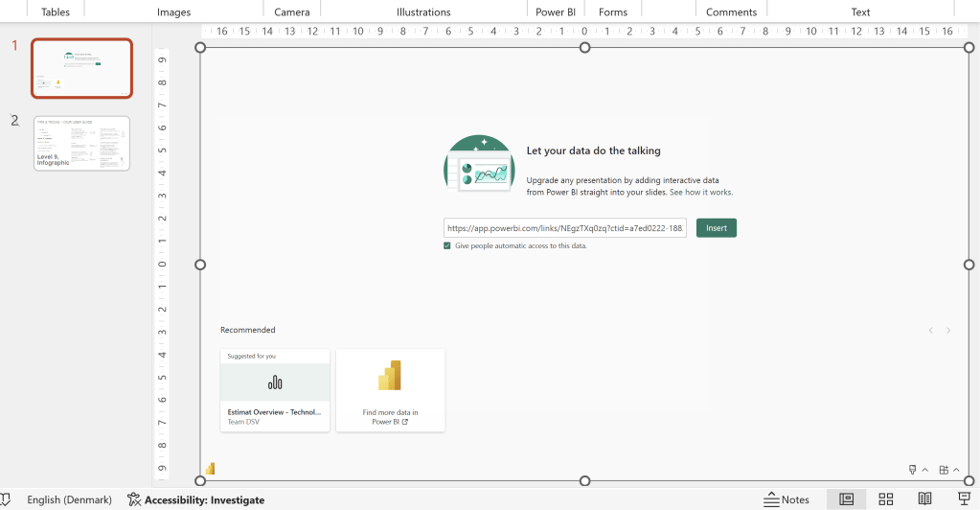Click the previous arrow in Recommended section
This screenshot has width=980, height=510.
930,331
